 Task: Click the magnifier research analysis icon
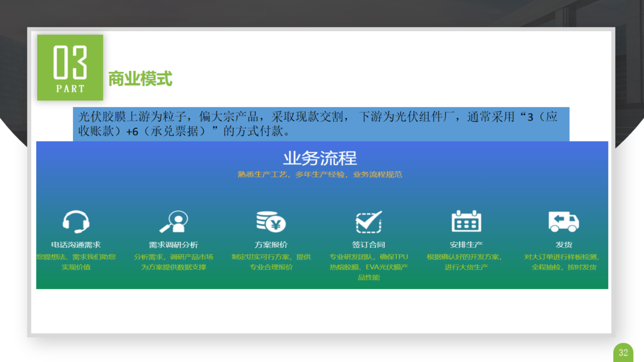(174, 222)
